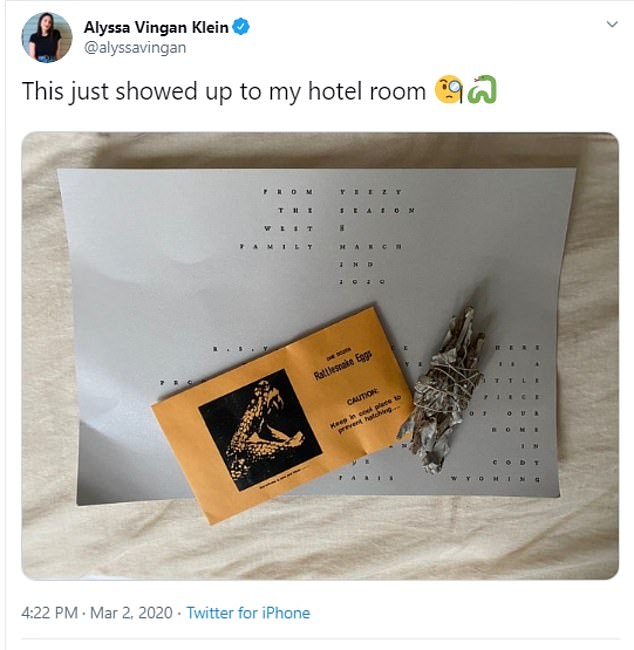Click the blue verified badge
This screenshot has width=634, height=650.
click(x=241, y=27)
